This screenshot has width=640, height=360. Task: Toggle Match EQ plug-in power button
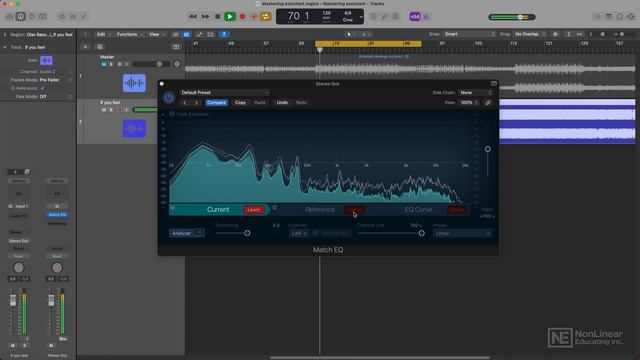(169, 98)
